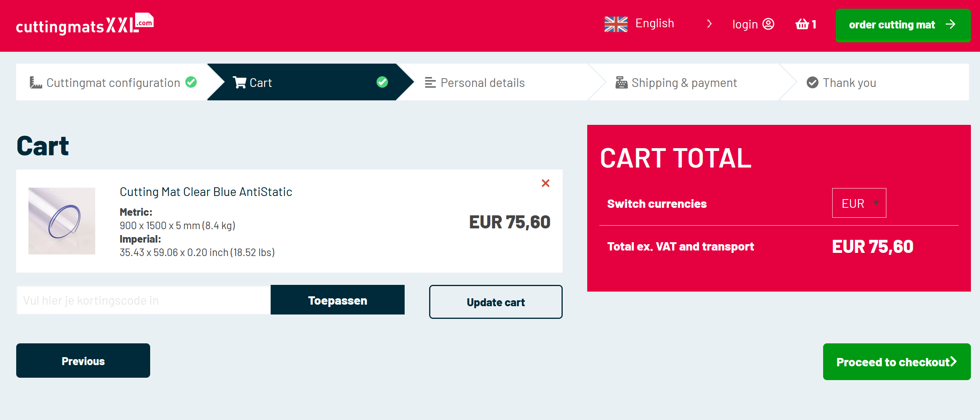This screenshot has height=420, width=980.
Task: Click the kortingscode discount input field
Action: pyautogui.click(x=143, y=300)
